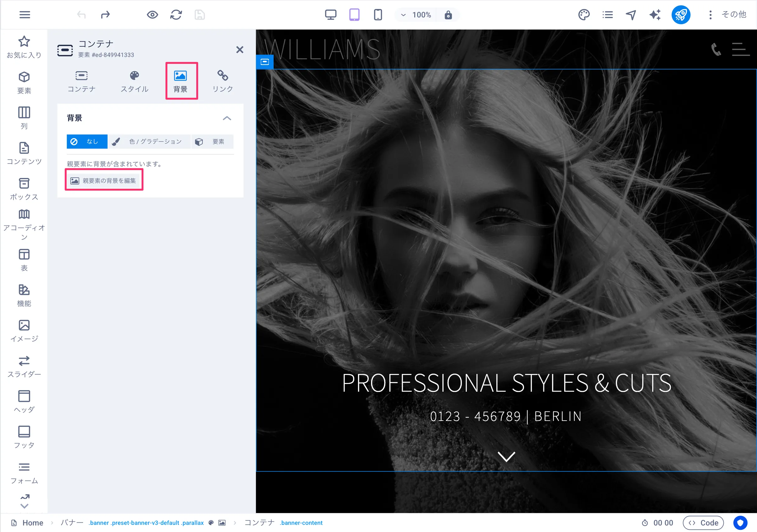The height and width of the screenshot is (532, 757).
Task: Toggle preview eye icon
Action: point(152,15)
